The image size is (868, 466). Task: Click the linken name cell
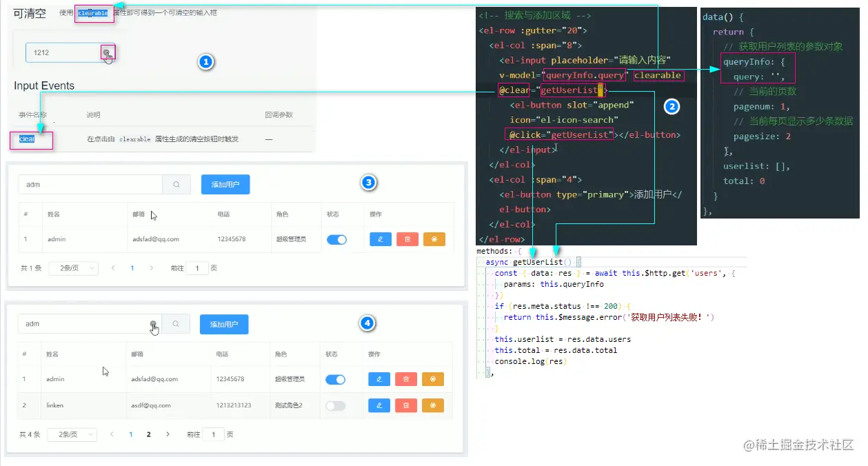(x=54, y=405)
